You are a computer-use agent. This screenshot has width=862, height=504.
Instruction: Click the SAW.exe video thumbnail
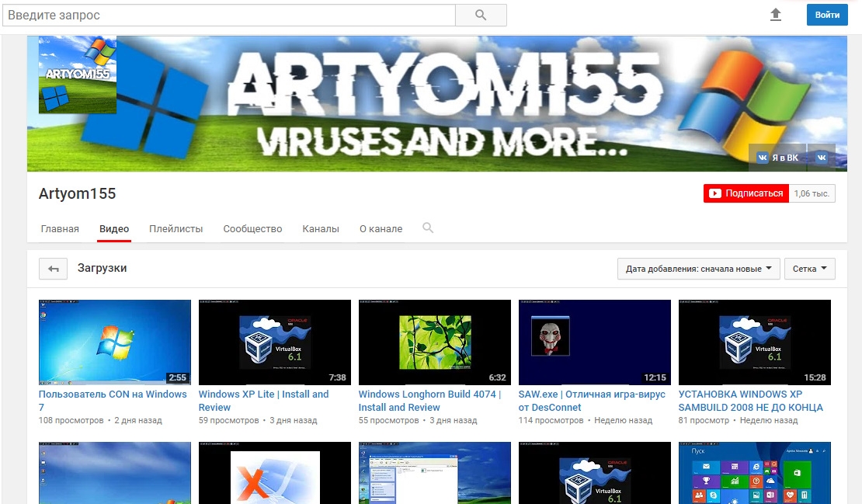click(594, 342)
